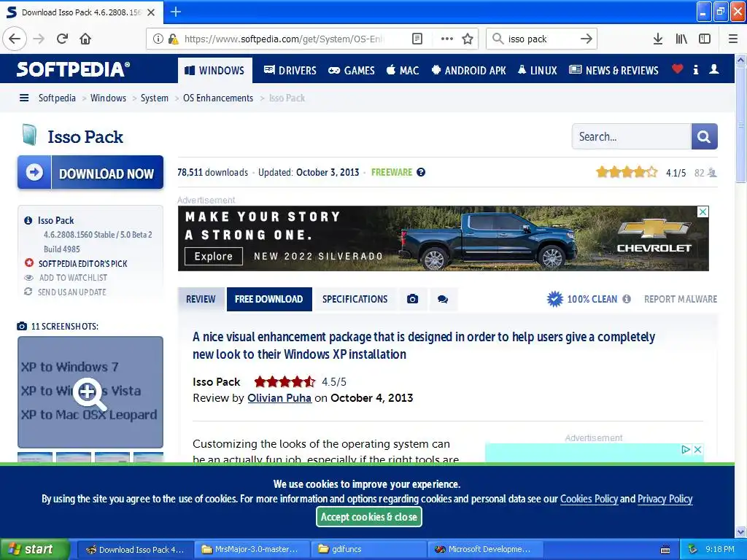
Task: Click in the Softpedia Search field
Action: point(631,136)
